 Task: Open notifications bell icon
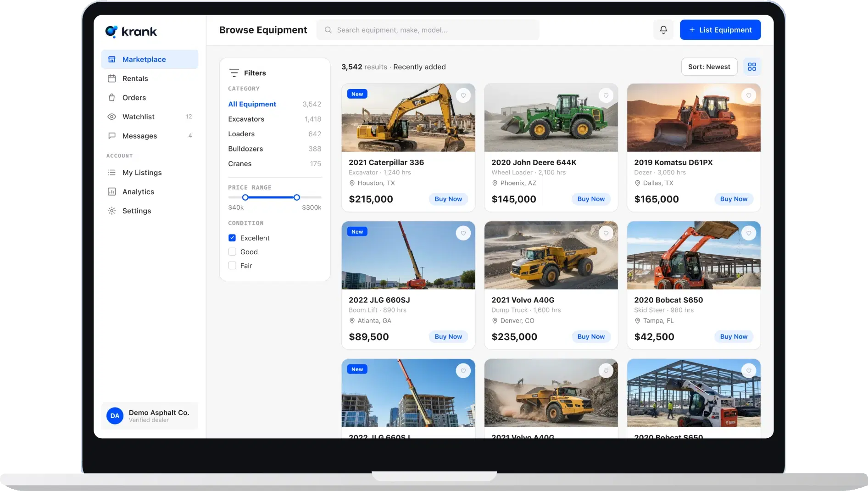click(663, 30)
